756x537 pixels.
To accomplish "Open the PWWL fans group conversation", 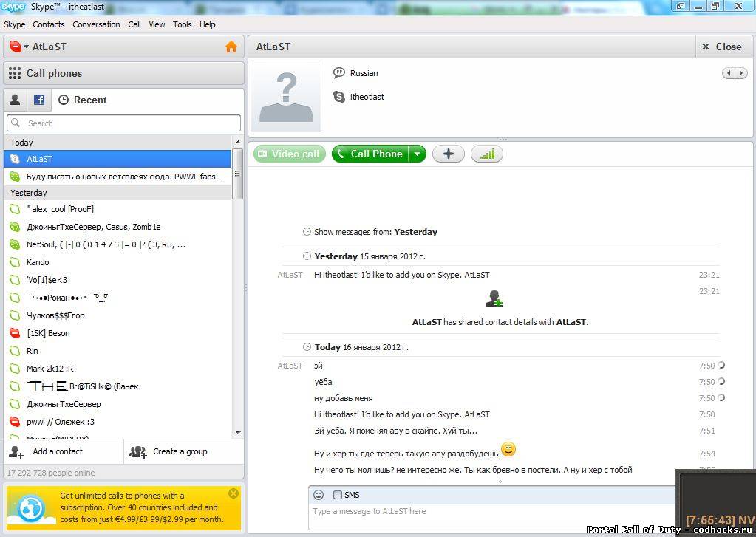I will click(x=118, y=177).
